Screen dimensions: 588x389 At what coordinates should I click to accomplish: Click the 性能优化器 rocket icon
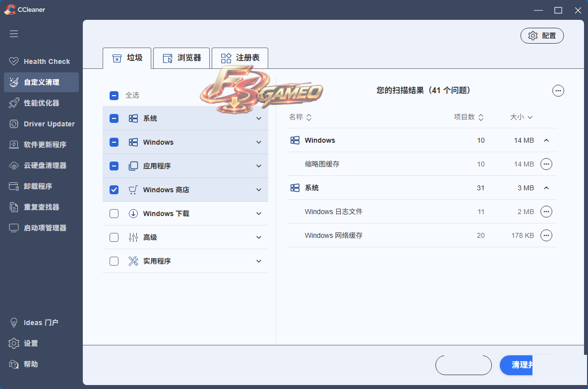click(14, 103)
